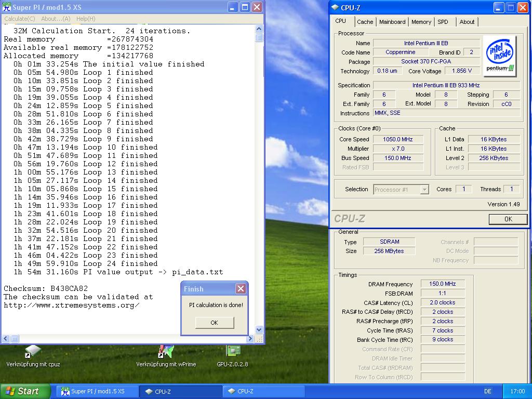Click the Package Socket 370 FC-PGA field
Image resolution: width=532 pixels, height=399 pixels.
pos(426,61)
